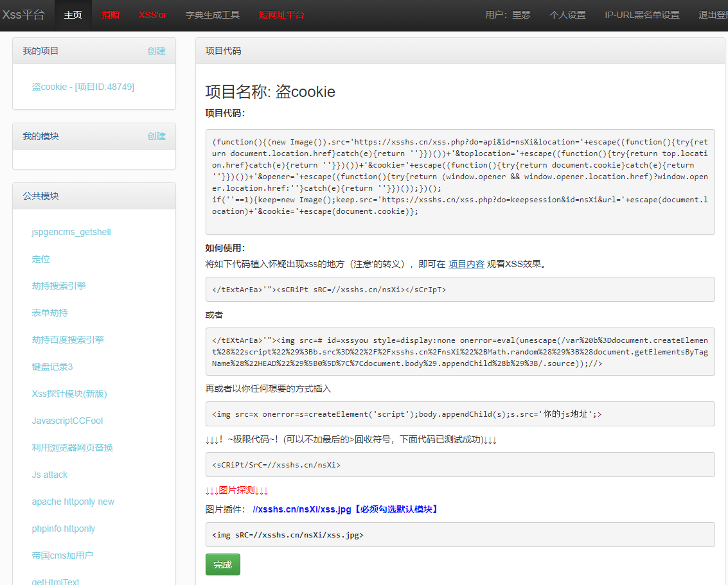Screen dimensions: 728x585
Task: Click the 我的模块 panel title
Action: point(41,136)
